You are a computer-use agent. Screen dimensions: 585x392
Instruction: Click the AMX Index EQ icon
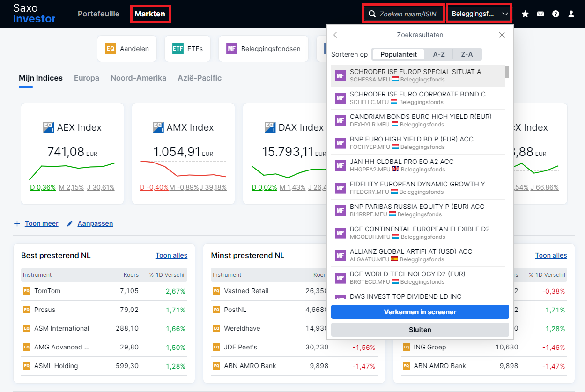(x=158, y=127)
